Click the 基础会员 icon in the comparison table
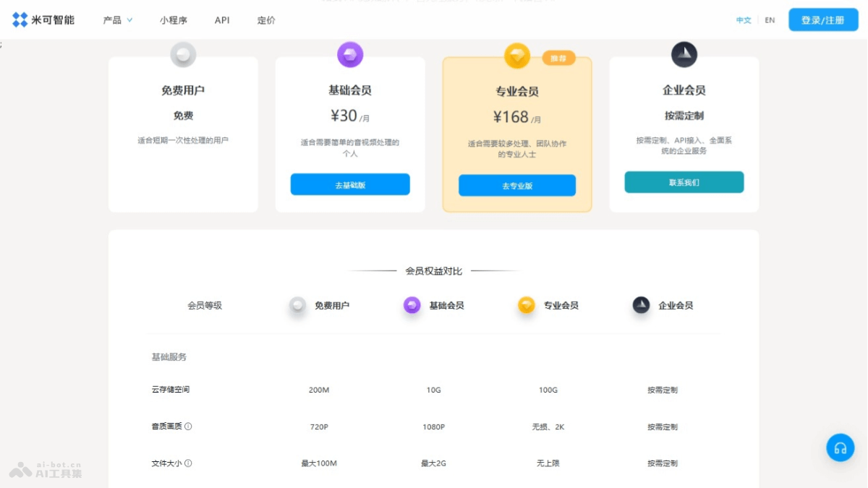Viewport: 868px width, 488px height. [412, 305]
